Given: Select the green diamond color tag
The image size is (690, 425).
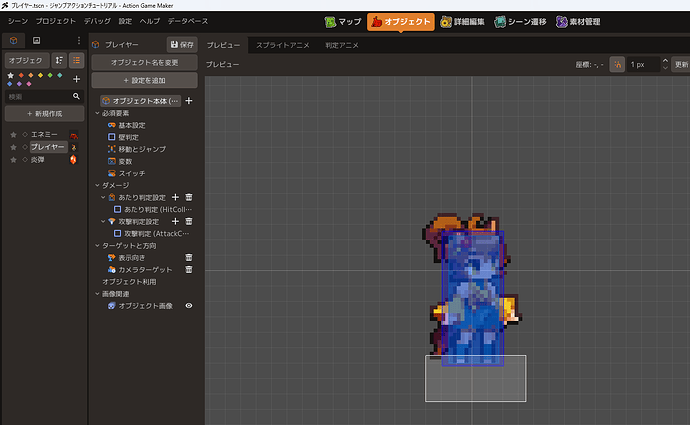Looking at the screenshot, I should click(50, 76).
